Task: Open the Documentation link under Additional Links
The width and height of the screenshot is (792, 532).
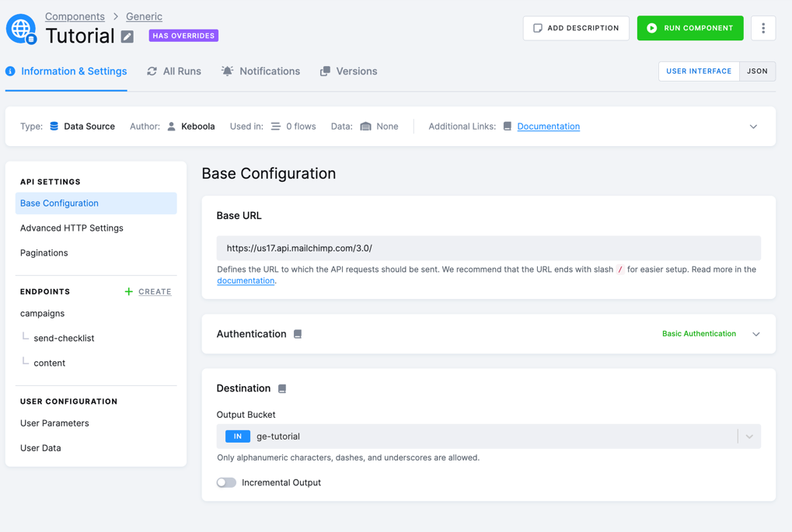Action: coord(548,126)
